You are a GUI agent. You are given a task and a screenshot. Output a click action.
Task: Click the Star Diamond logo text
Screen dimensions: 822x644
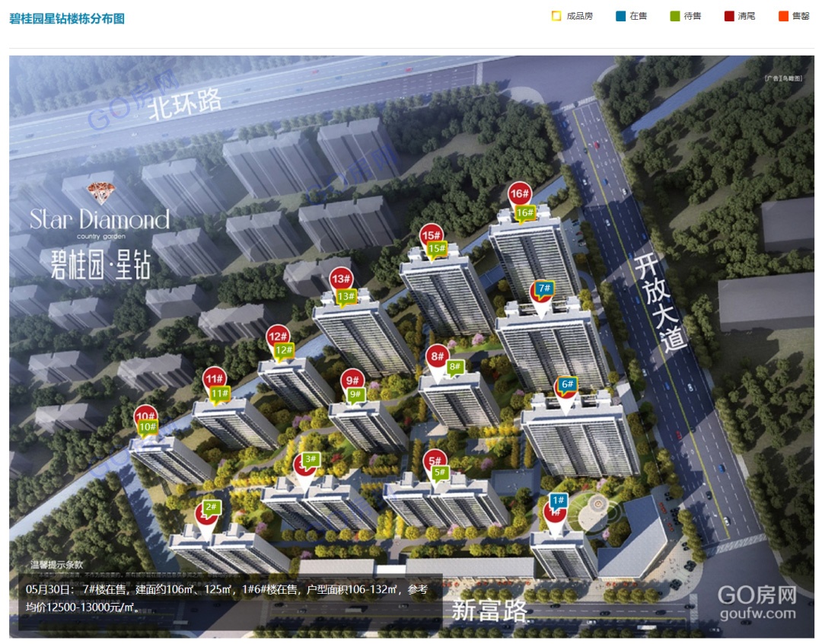point(100,219)
